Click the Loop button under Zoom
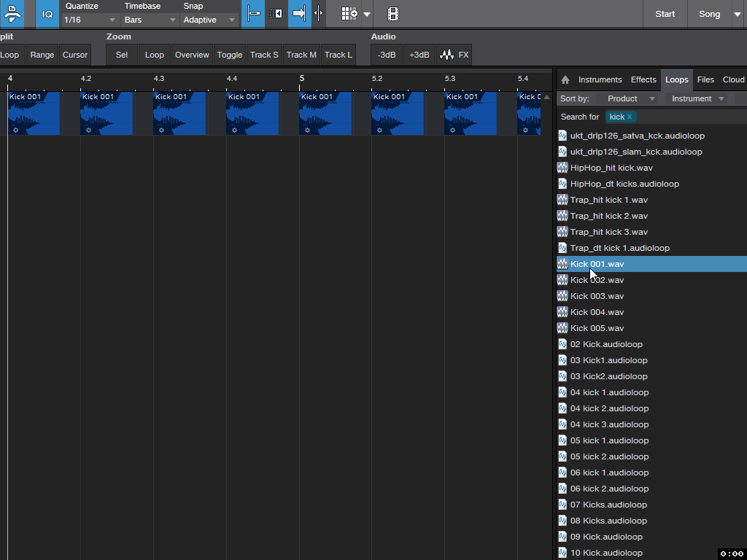 click(155, 55)
